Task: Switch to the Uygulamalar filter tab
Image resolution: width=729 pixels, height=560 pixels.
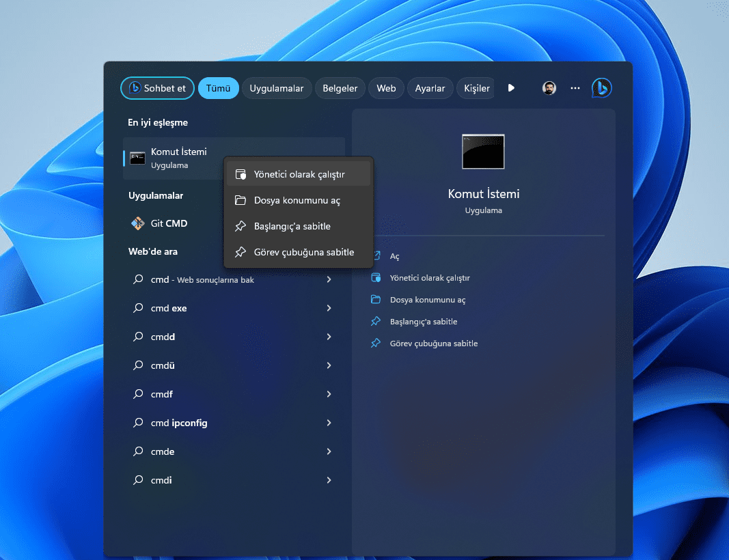Action: point(276,88)
